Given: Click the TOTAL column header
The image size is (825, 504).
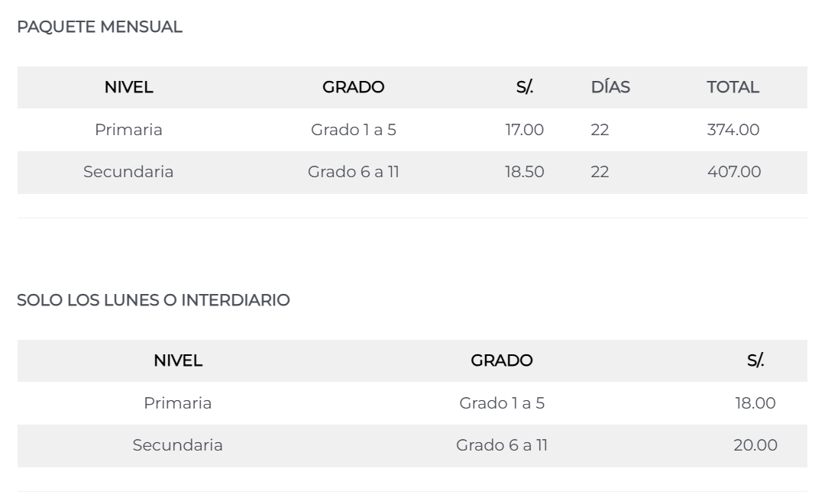Looking at the screenshot, I should coord(733,87).
